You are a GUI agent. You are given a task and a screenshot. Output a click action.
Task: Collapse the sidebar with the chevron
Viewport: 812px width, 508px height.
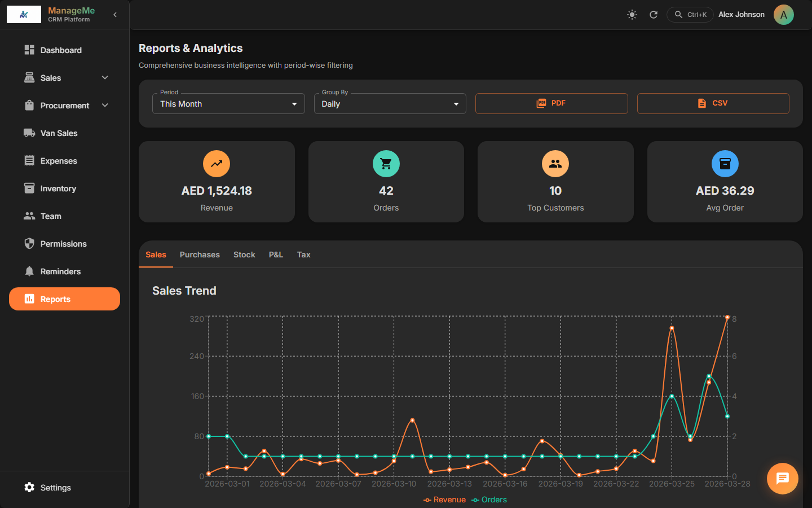115,15
